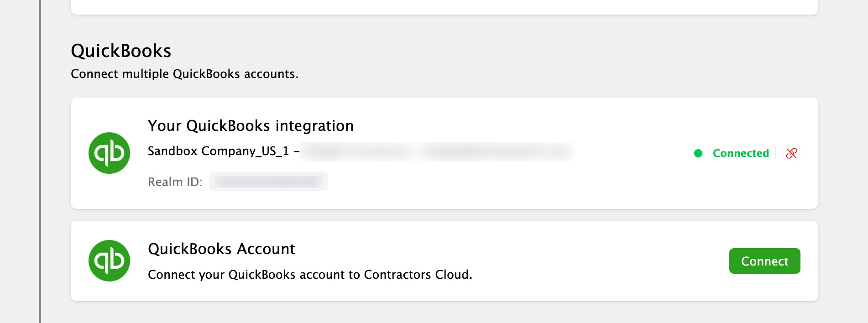This screenshot has width=868, height=323.
Task: Click the partially visible card at top
Action: tap(444, 6)
